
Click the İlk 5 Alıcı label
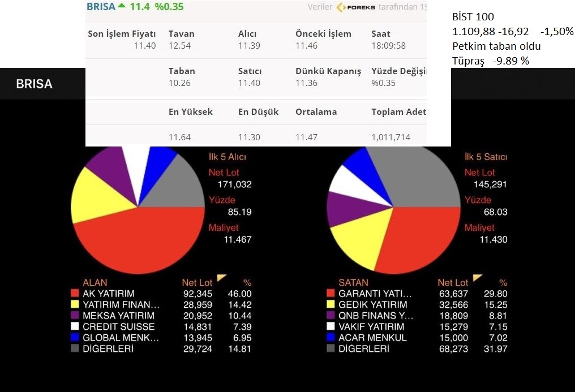point(228,157)
